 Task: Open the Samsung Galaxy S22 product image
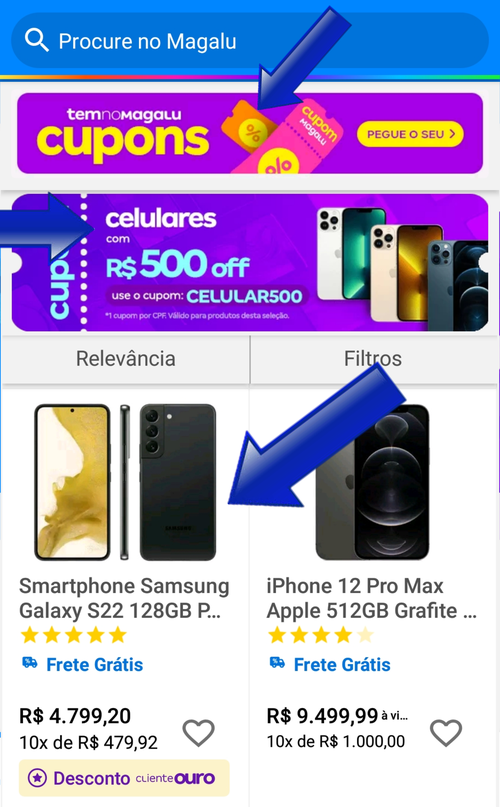pyautogui.click(x=125, y=482)
